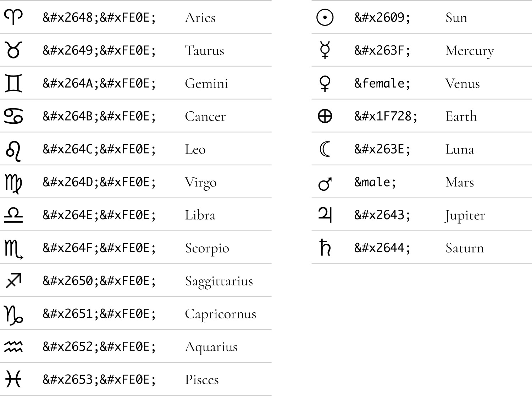Click the &female; entity code
The width and height of the screenshot is (532, 396).
[382, 83]
